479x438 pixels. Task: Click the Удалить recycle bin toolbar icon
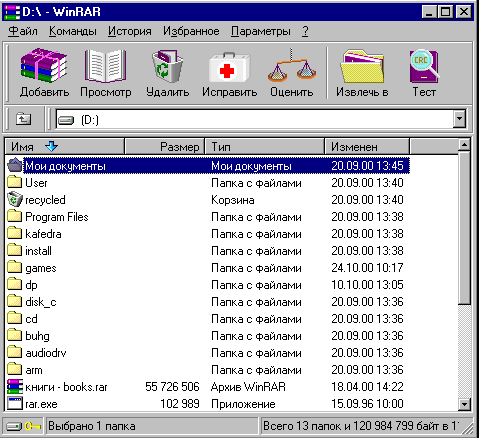[167, 66]
